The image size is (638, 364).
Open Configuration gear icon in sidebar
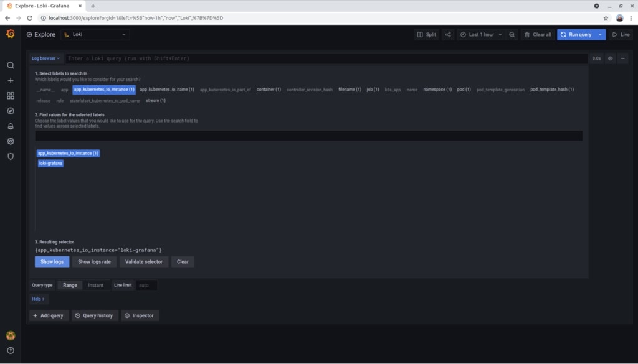click(10, 141)
